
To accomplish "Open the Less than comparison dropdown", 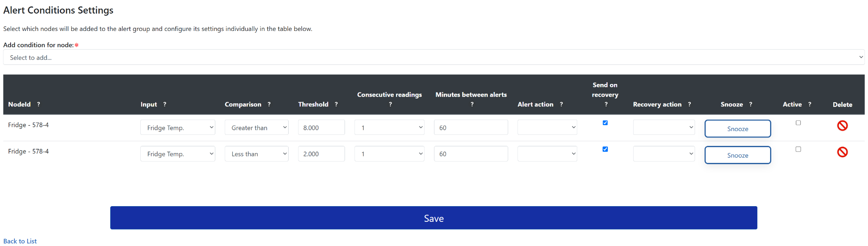I will tap(256, 154).
